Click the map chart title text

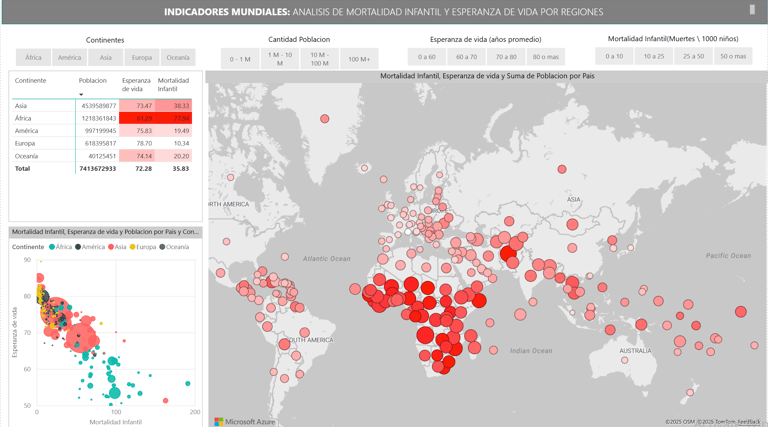click(487, 76)
